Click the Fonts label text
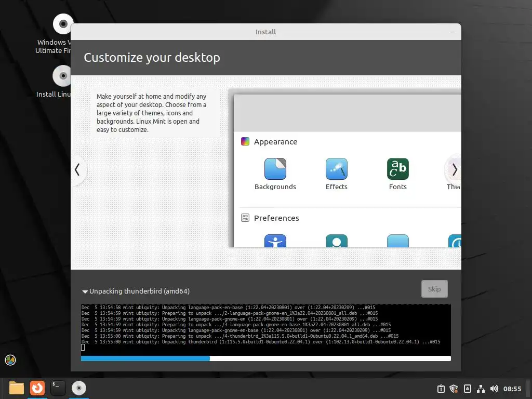This screenshot has height=399, width=532. pos(397,187)
